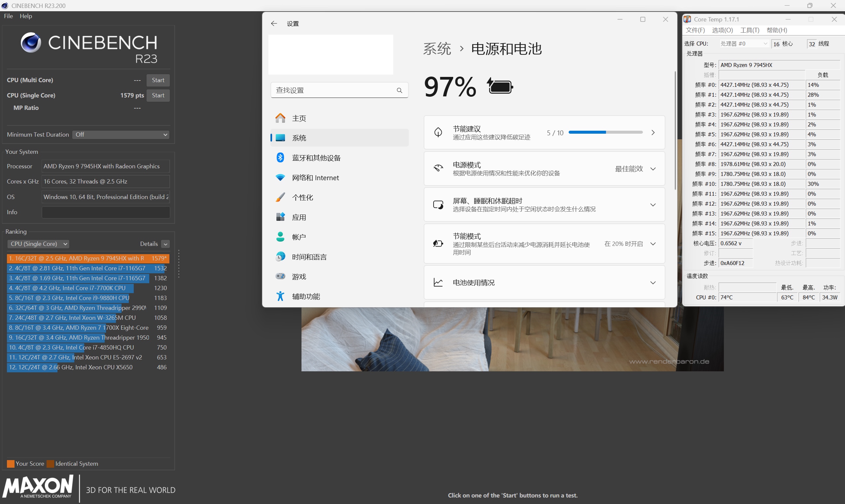
Task: Select ranking row 8 AMD Ryzen 7 1700X
Action: 88,328
